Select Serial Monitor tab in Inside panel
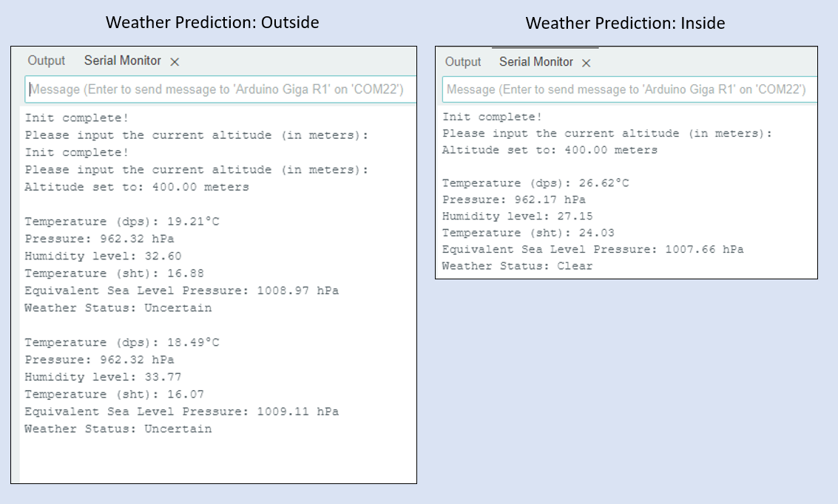 click(x=535, y=62)
